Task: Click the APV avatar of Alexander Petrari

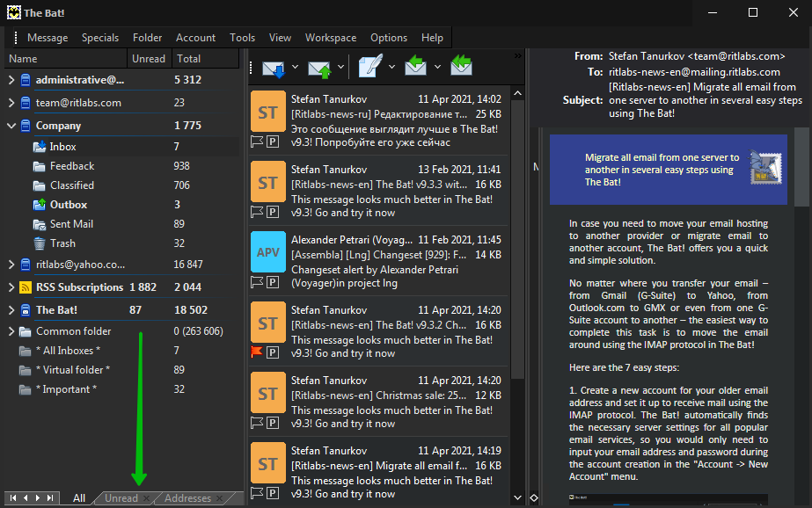Action: pyautogui.click(x=268, y=252)
